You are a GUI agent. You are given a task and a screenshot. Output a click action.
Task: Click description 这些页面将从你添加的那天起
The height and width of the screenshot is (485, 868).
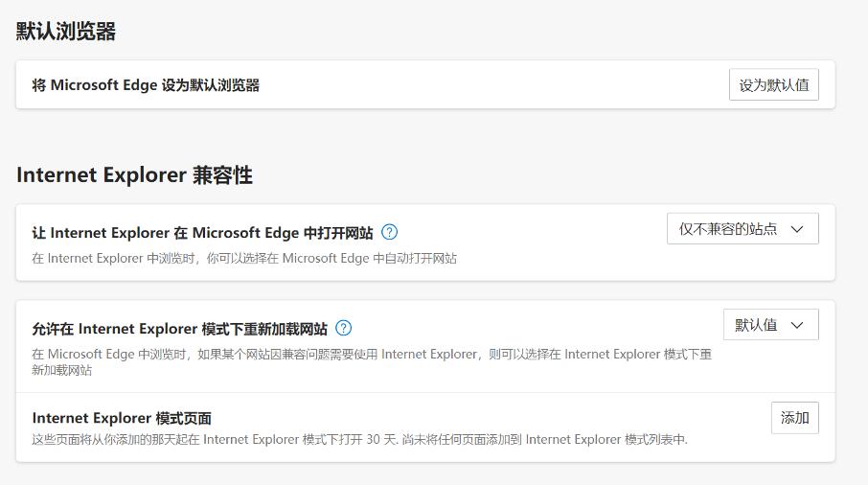[x=359, y=440]
